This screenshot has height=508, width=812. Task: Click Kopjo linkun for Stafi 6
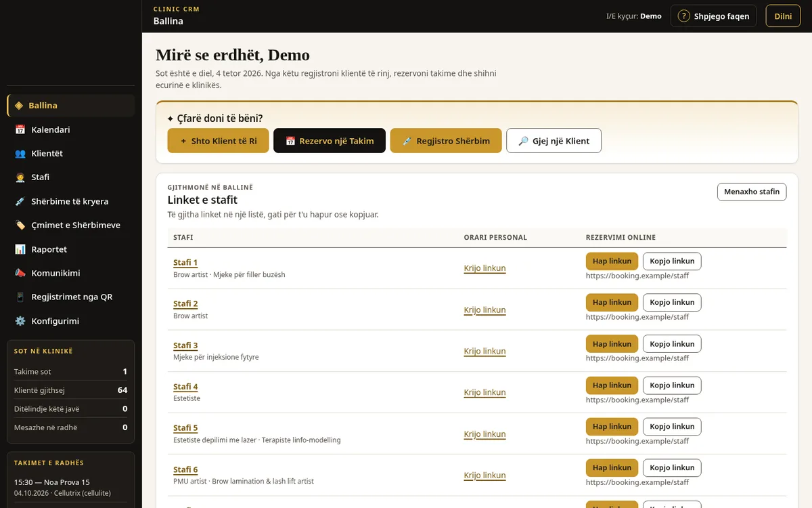click(672, 468)
